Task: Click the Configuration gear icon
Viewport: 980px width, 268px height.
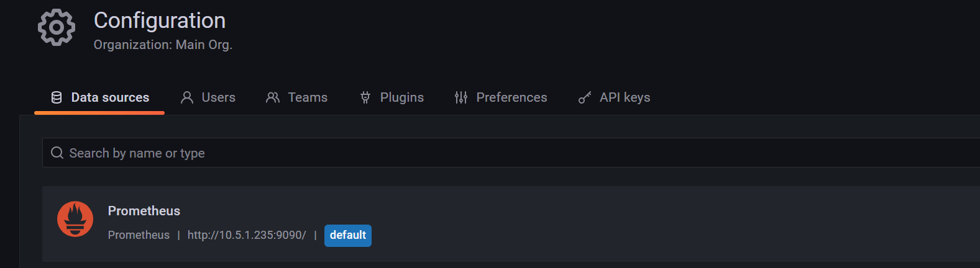Action: pos(57,27)
